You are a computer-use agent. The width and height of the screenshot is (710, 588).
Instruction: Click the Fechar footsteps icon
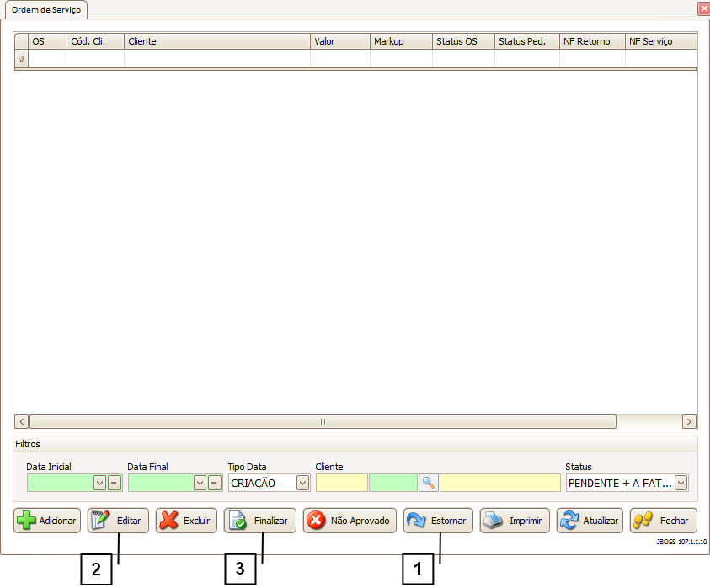643,521
